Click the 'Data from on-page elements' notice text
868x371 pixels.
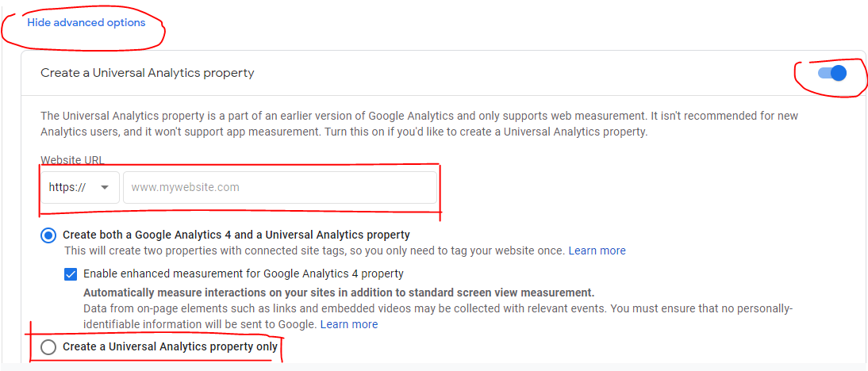(438, 316)
